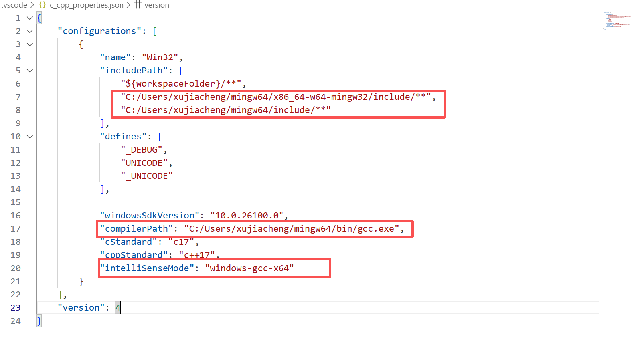Click the "c17" value
The image size is (644, 345).
[181, 242]
